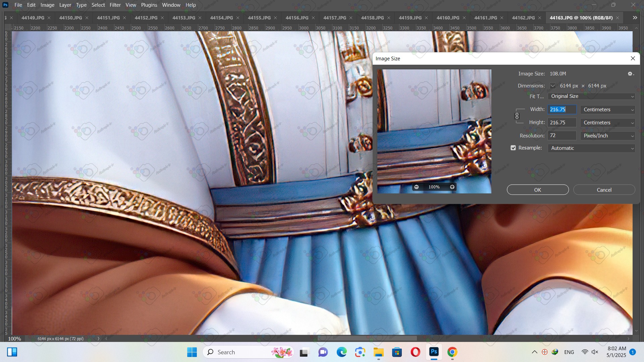644x362 pixels.
Task: Click the ENG language indicator
Action: tap(569, 352)
